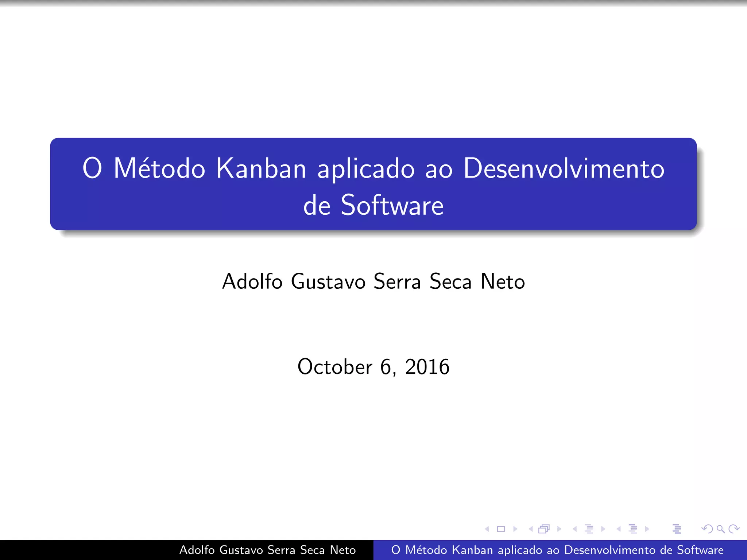This screenshot has width=747, height=560.
Task: Click footer author name Adolfo Gustavo Serra
Action: 267,550
